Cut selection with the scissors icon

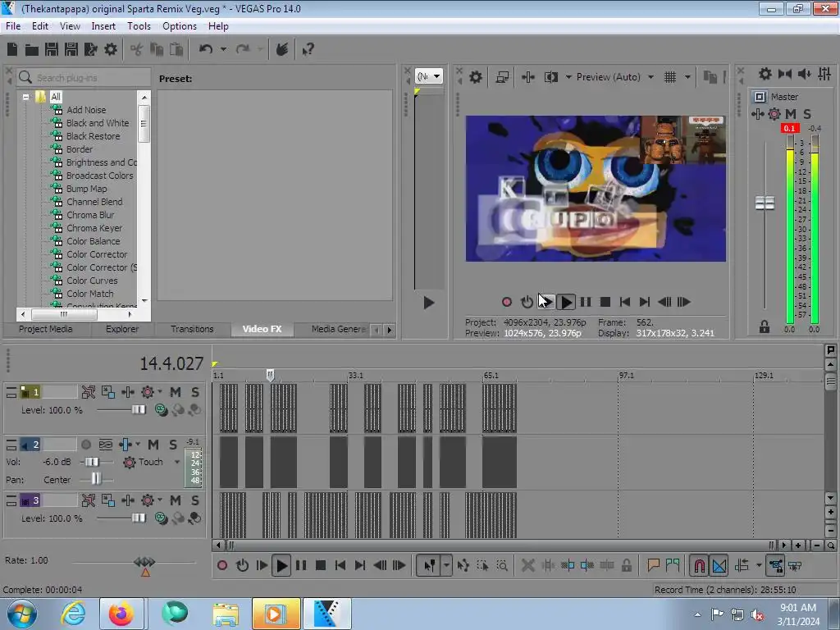pos(137,50)
